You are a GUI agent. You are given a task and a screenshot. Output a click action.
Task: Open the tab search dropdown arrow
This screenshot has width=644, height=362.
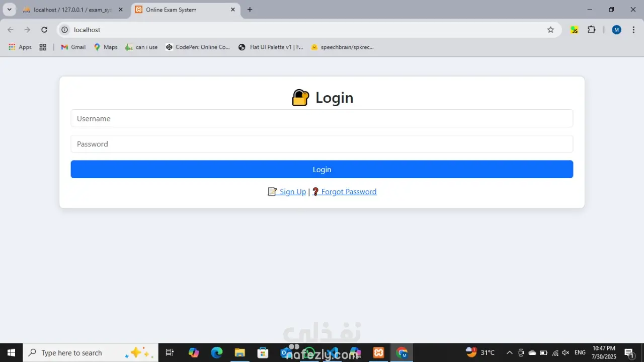pyautogui.click(x=9, y=10)
